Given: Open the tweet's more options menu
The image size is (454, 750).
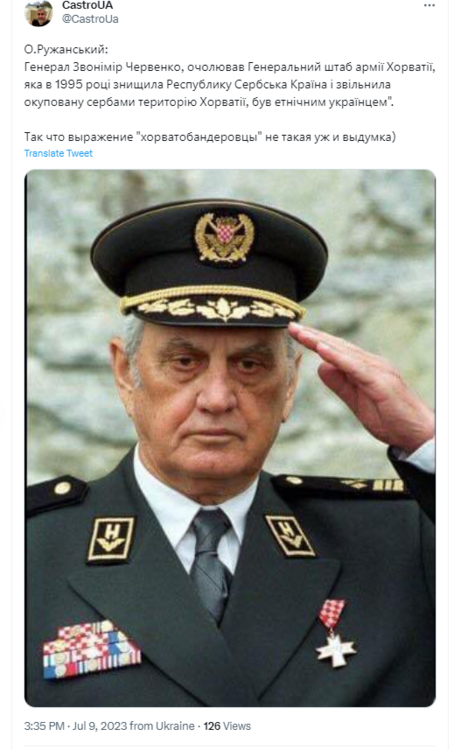Looking at the screenshot, I should pyautogui.click(x=429, y=6).
